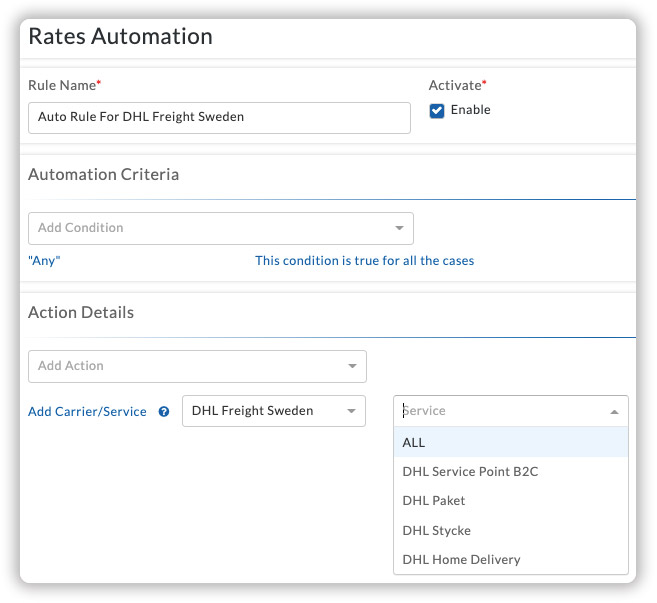Open the Add Action dropdown

click(x=197, y=367)
